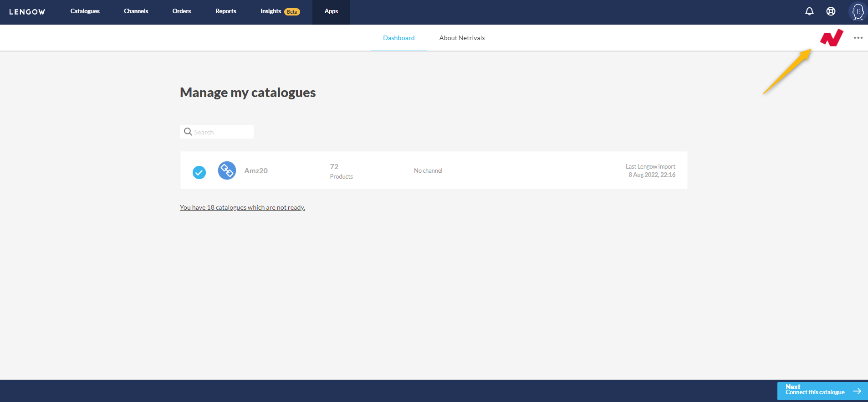Click the red Netrivals logo

(832, 38)
